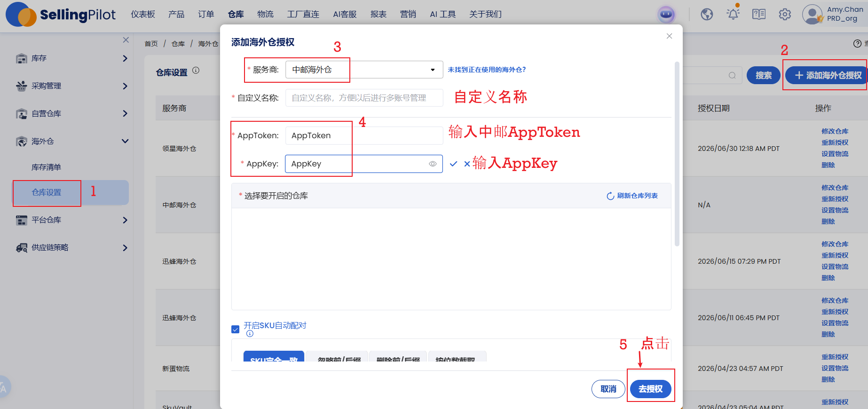Screen dimensions: 868x409
Task: Click the info icon next to 仓库设置
Action: 196,71
